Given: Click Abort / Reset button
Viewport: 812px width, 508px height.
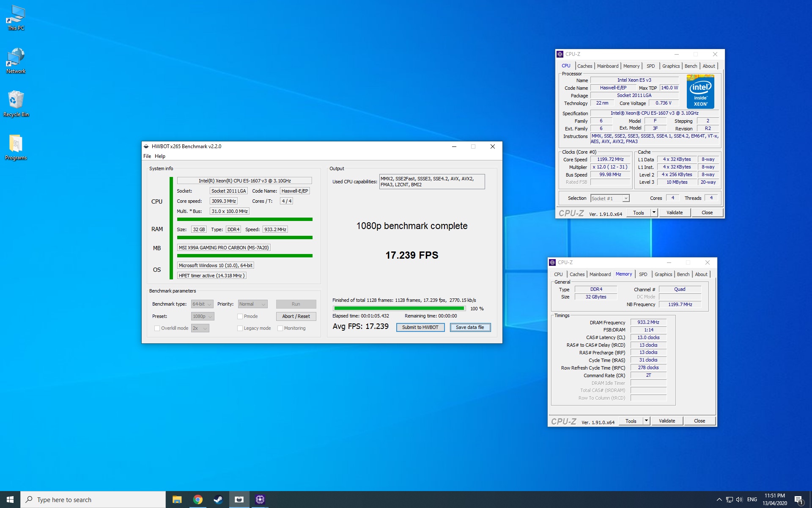Looking at the screenshot, I should click(x=296, y=316).
